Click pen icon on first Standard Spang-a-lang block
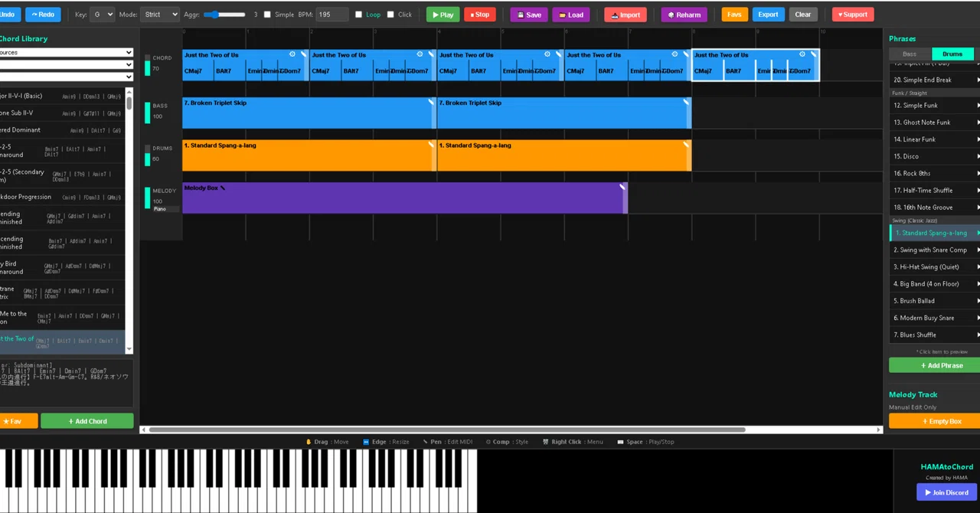Viewport: 980px width, 513px height. pyautogui.click(x=431, y=145)
